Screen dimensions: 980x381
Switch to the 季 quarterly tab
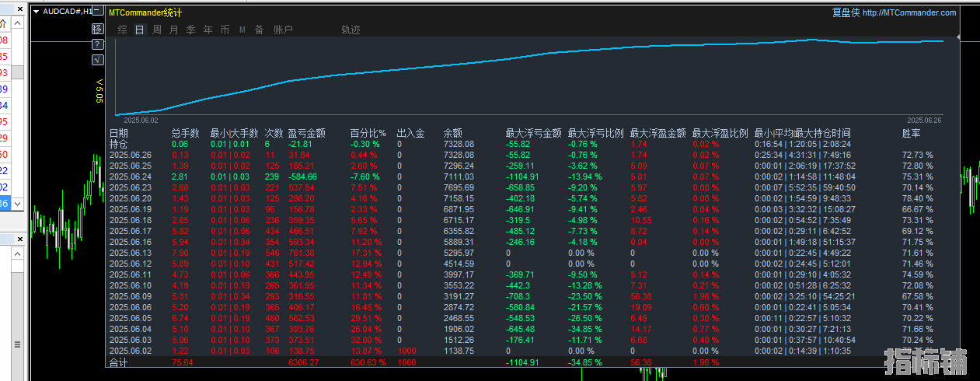[x=190, y=30]
